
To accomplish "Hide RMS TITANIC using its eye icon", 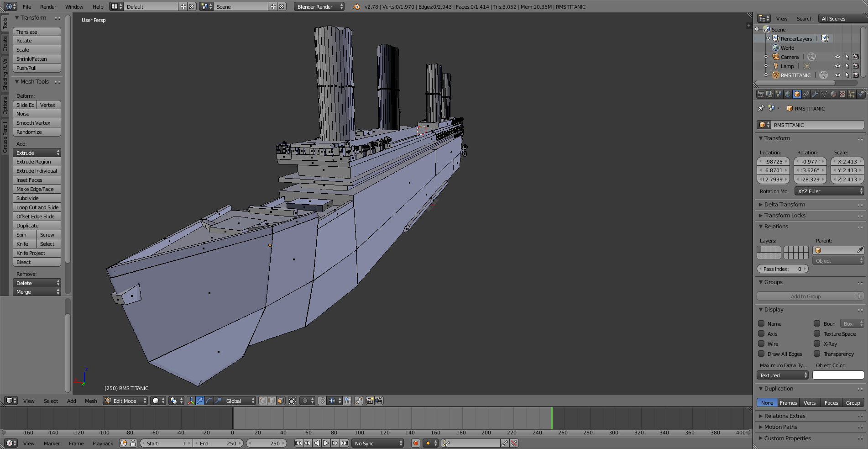I will pos(837,75).
